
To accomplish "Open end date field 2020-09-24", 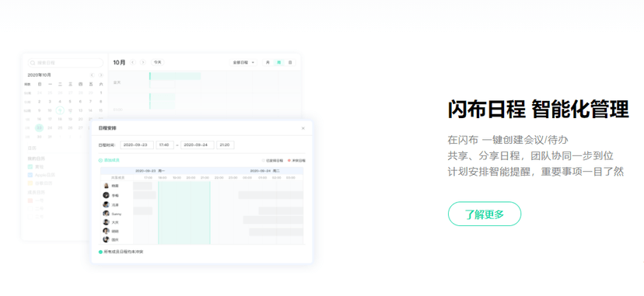I will pos(197,145).
